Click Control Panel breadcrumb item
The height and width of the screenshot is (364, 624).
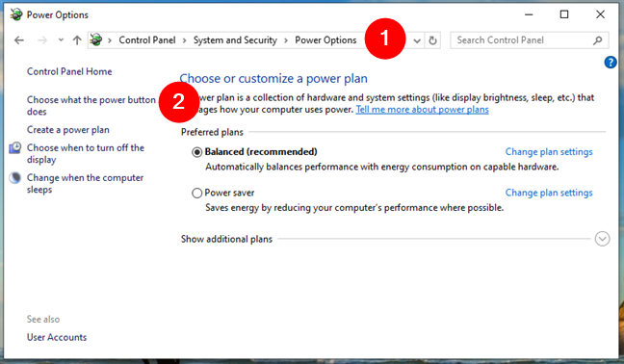click(147, 40)
